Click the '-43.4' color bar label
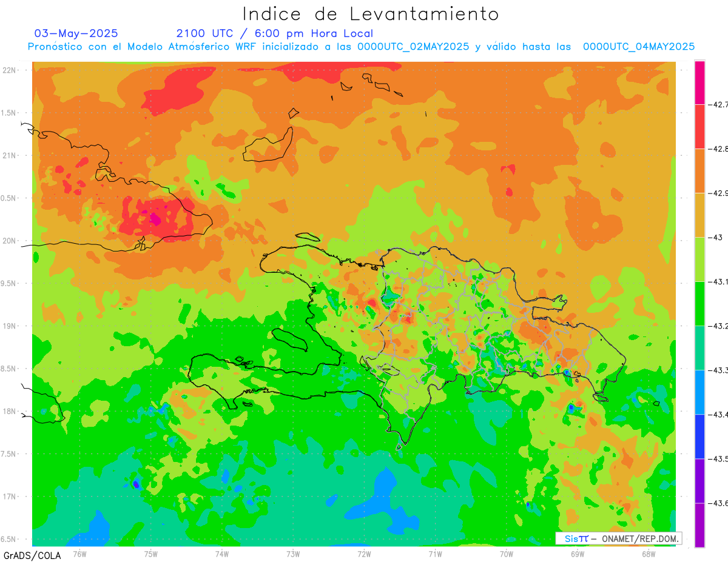Screen dimensions: 728x562 720,415
